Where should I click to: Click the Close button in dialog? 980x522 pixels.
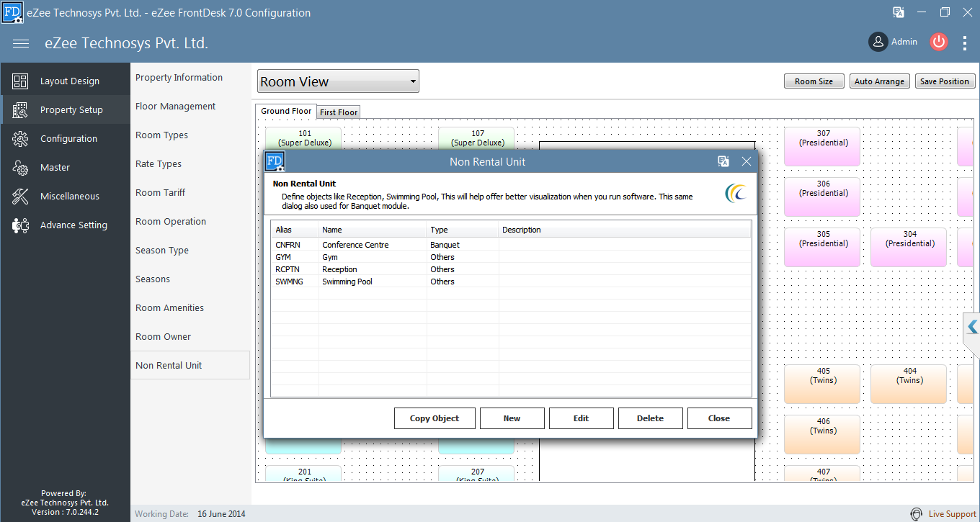click(719, 418)
